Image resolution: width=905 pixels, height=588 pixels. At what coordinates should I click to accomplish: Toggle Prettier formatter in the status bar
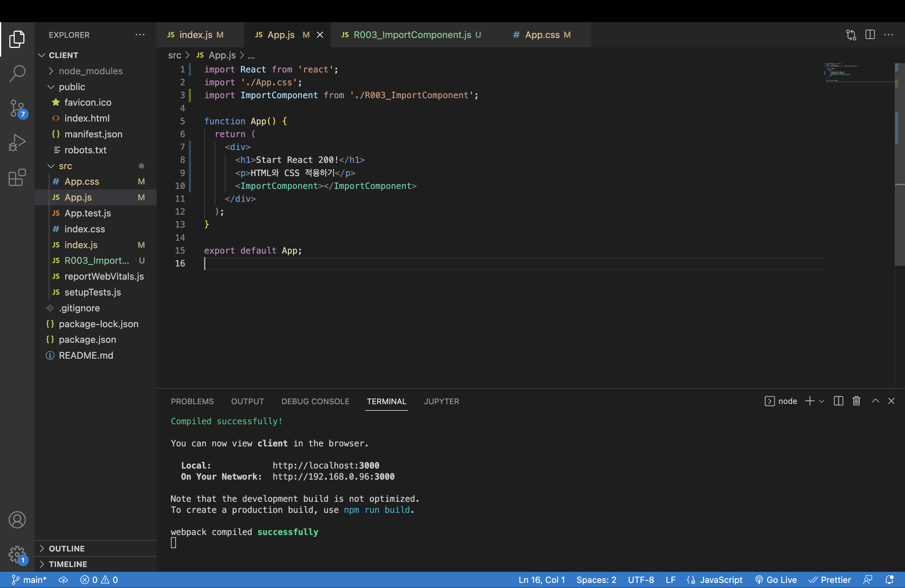pyautogui.click(x=830, y=580)
